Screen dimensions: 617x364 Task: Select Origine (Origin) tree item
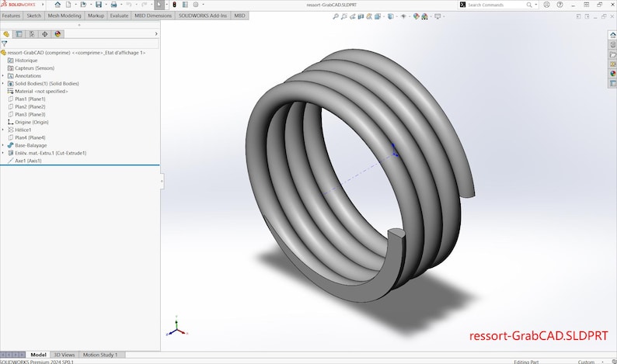pos(28,123)
